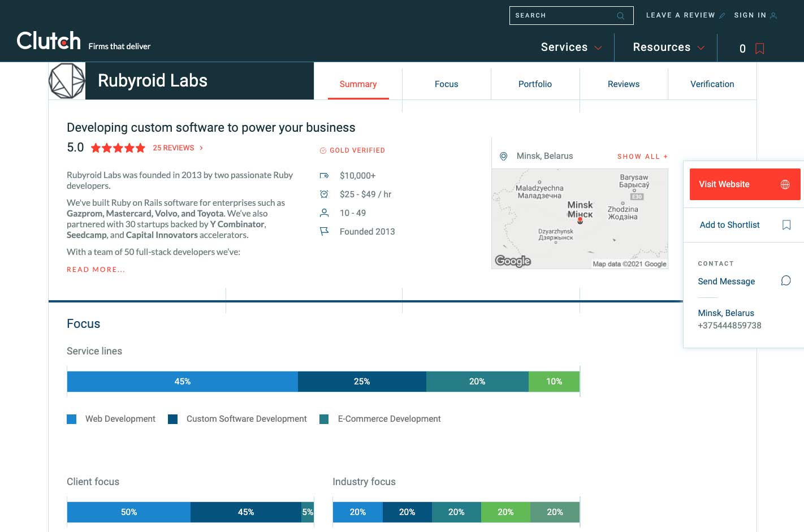The height and width of the screenshot is (532, 804).
Task: Click the globe icon on Visit Website
Action: point(785,184)
